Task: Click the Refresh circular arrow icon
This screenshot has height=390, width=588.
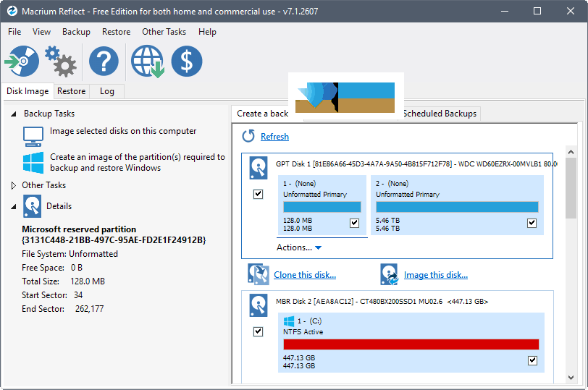Action: pos(248,136)
